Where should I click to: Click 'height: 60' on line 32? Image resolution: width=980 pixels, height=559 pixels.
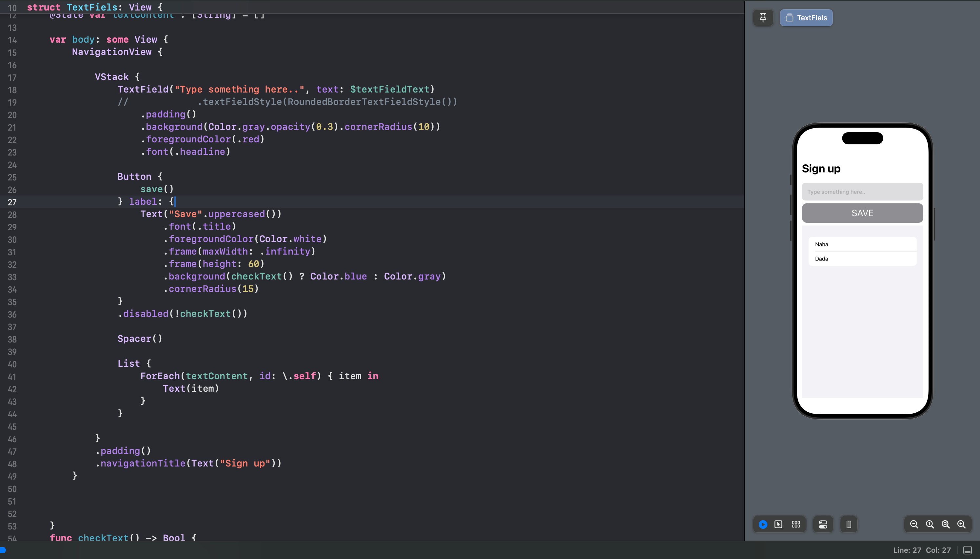[x=231, y=264]
